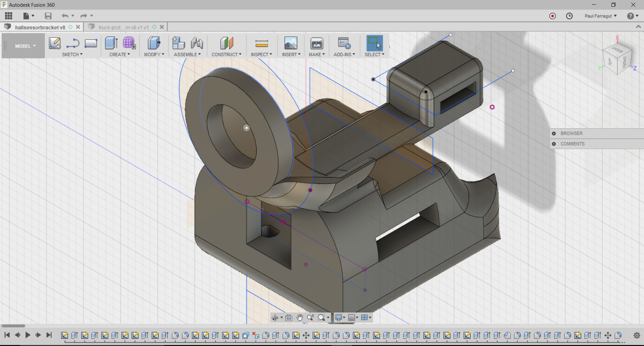Select the last feature in timeline
The height and width of the screenshot is (346, 644).
[x=618, y=335]
